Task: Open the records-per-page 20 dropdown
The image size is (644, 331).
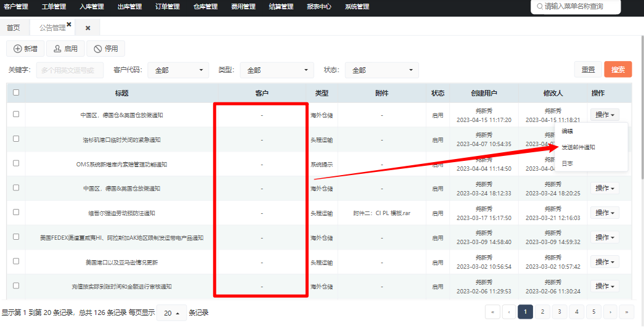Action: coord(172,313)
